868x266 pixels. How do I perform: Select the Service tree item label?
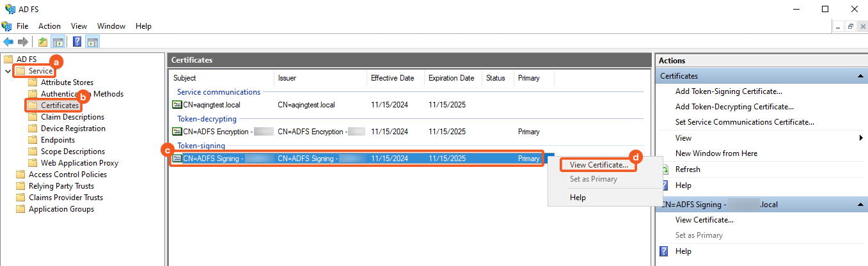40,71
